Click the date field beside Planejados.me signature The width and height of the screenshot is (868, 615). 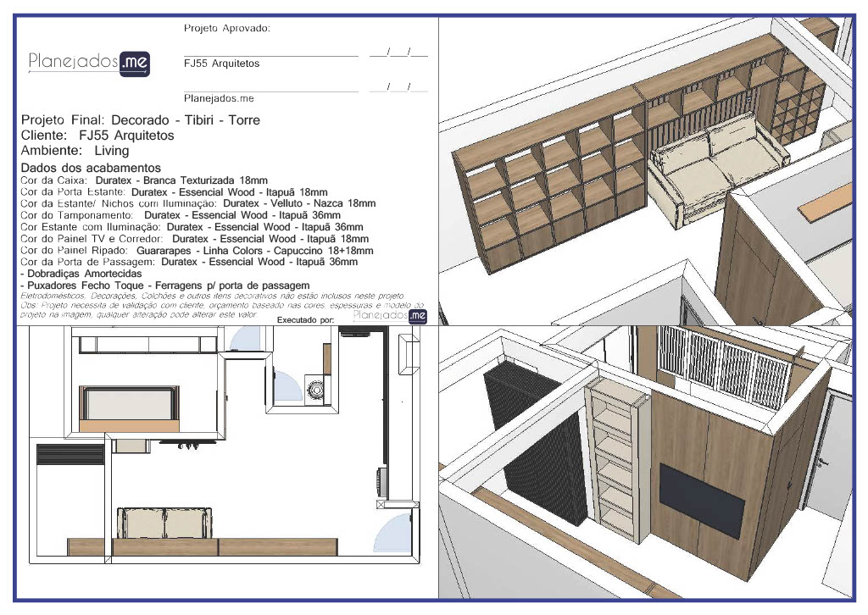coord(398,87)
